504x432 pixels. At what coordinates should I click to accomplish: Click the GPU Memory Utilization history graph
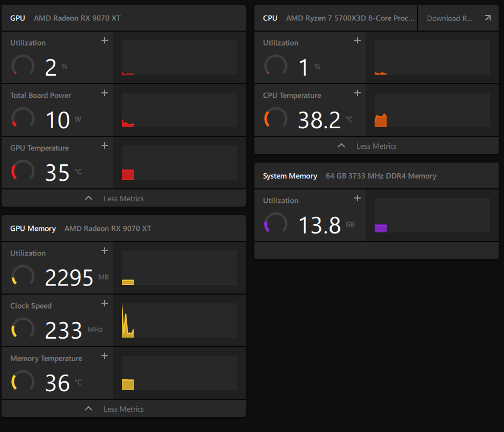(x=179, y=268)
